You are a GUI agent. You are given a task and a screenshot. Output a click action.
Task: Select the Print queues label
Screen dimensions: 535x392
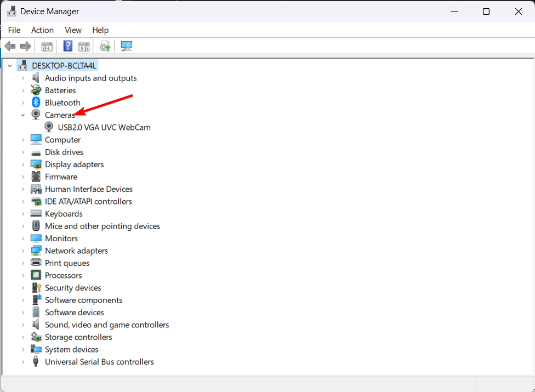[67, 263]
